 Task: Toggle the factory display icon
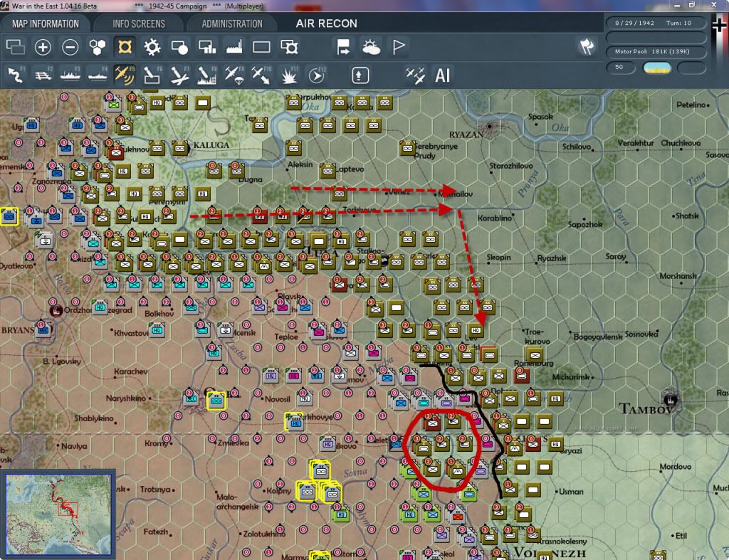click(x=234, y=47)
